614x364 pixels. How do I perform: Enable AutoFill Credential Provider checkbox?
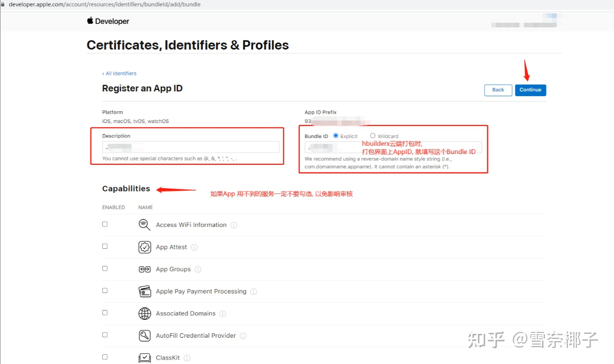[x=105, y=335]
